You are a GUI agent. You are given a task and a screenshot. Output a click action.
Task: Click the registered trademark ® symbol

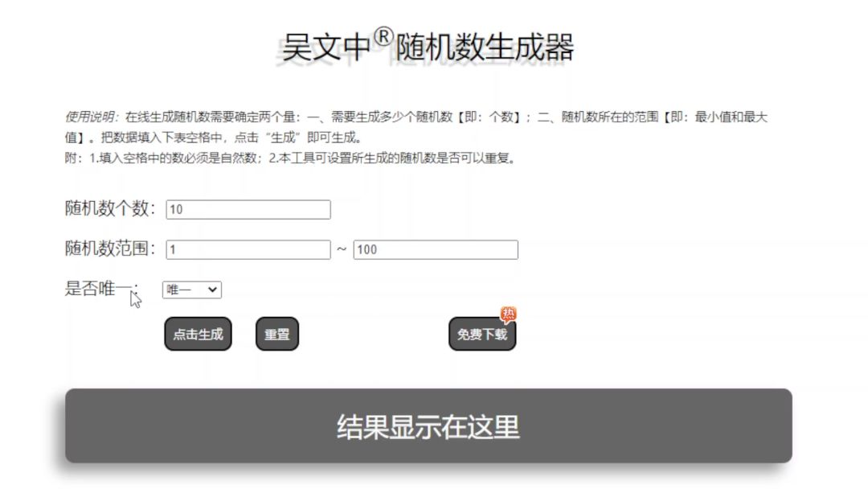click(383, 36)
